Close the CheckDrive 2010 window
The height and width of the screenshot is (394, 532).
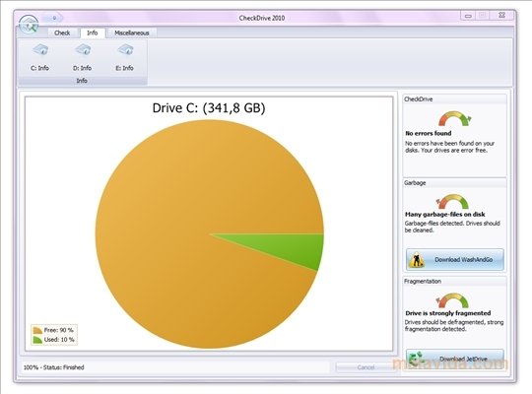click(502, 16)
